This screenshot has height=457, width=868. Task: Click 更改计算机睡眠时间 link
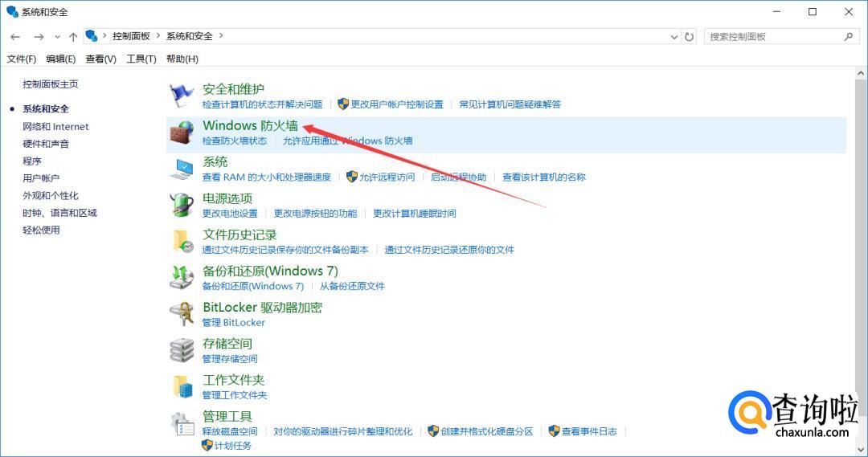coord(415,214)
